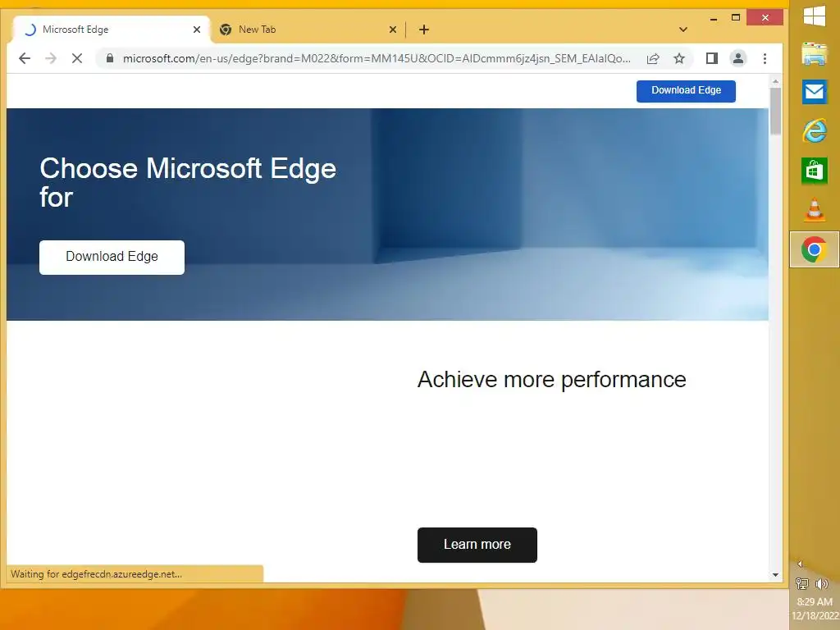Click the 'Achieve more performance' heading
Screen dimensions: 840x630
pos(552,379)
